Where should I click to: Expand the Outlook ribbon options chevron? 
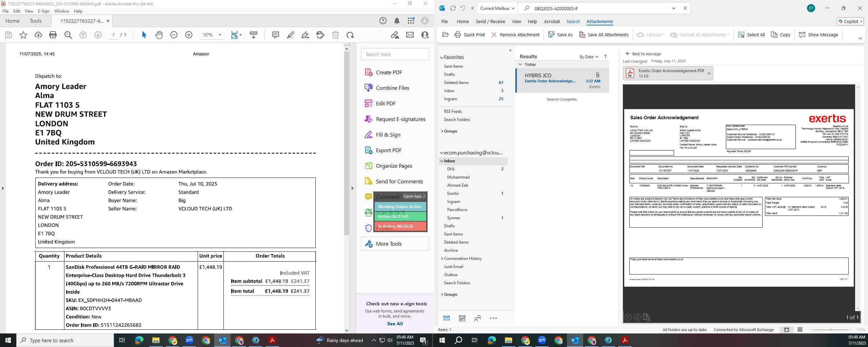pyautogui.click(x=860, y=38)
